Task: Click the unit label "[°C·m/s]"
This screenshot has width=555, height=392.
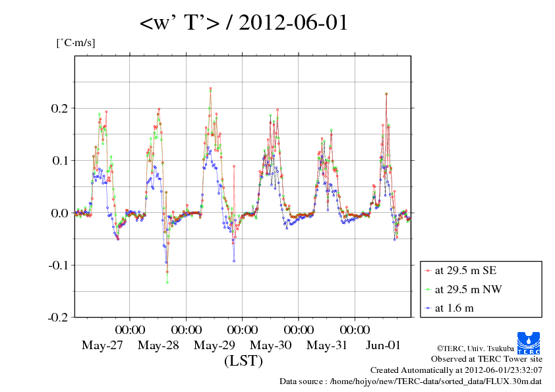Action: (76, 43)
